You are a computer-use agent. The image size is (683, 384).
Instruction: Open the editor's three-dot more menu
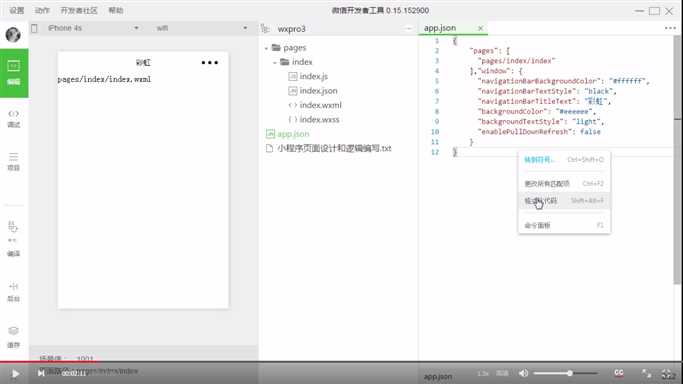[x=670, y=28]
